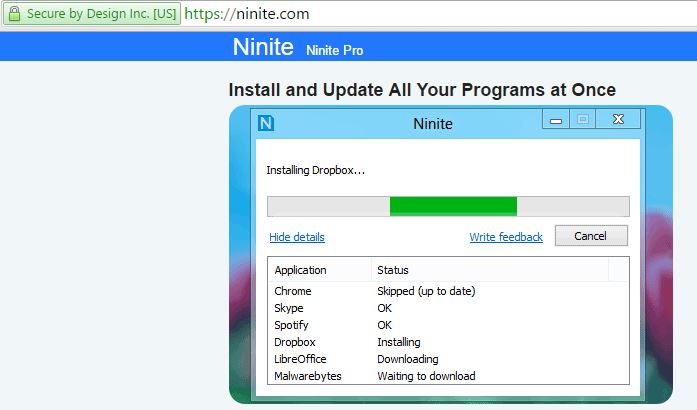
Task: Click the green padlock icon in address bar
Action: pos(14,14)
